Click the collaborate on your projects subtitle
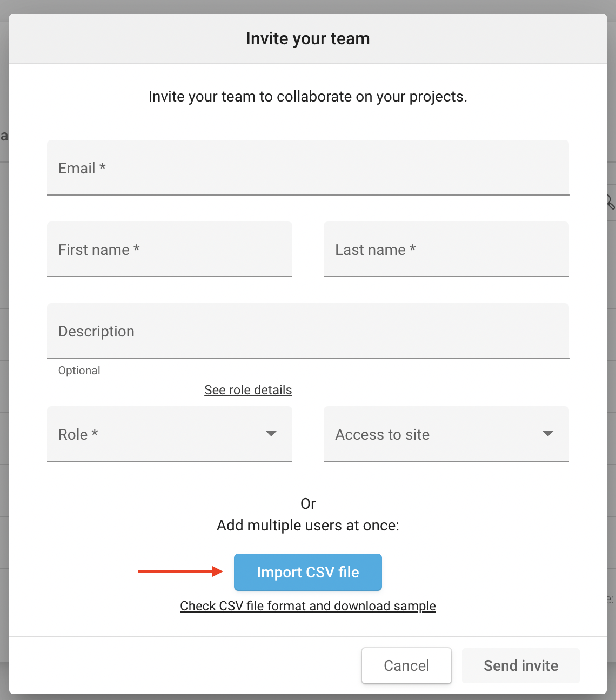616x700 pixels. tap(307, 97)
